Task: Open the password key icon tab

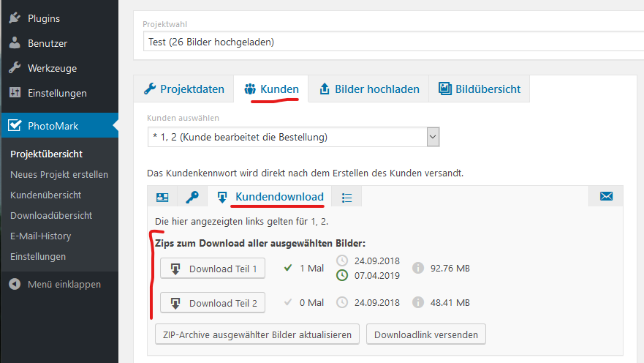Action: (192, 197)
